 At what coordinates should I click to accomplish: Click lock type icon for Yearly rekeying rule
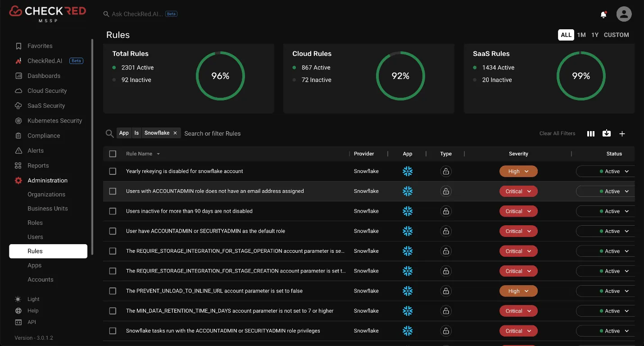click(446, 171)
